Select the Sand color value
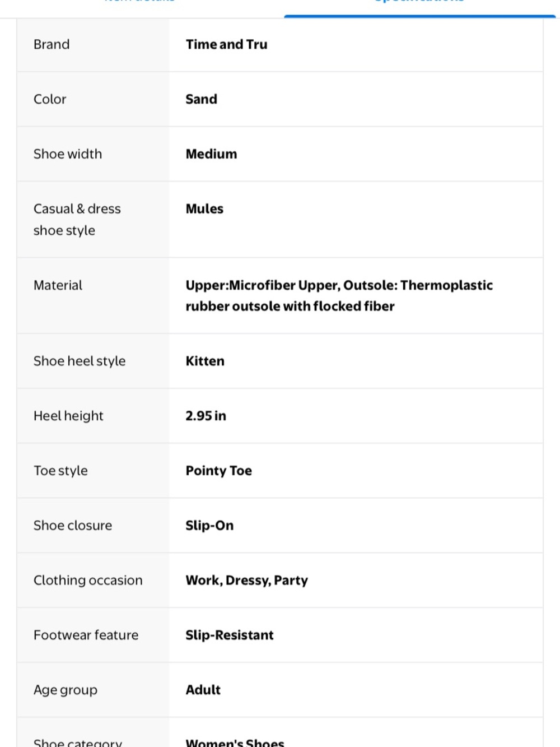The image size is (560, 747). [x=202, y=99]
